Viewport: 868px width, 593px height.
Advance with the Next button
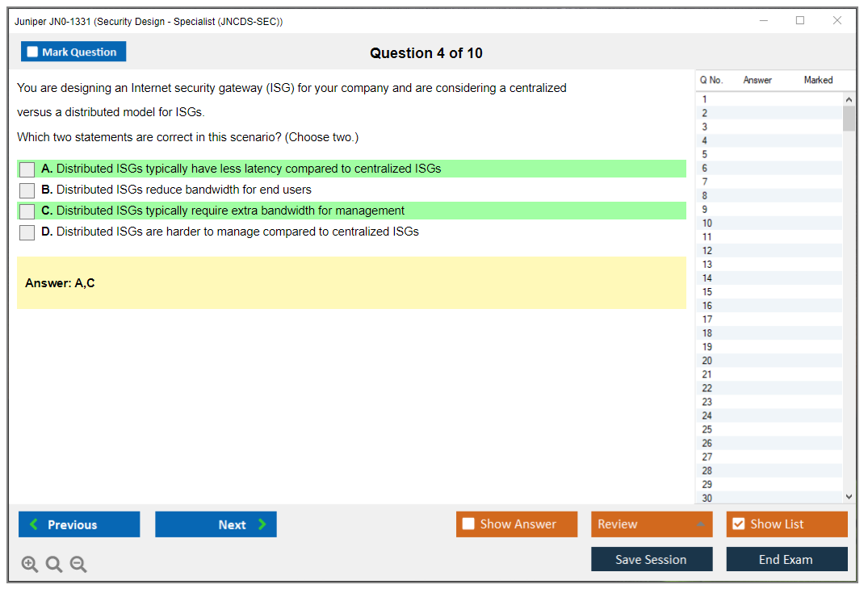216,524
